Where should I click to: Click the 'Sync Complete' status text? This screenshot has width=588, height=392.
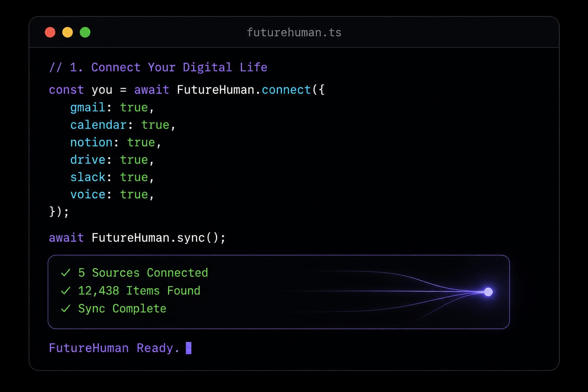coord(122,309)
